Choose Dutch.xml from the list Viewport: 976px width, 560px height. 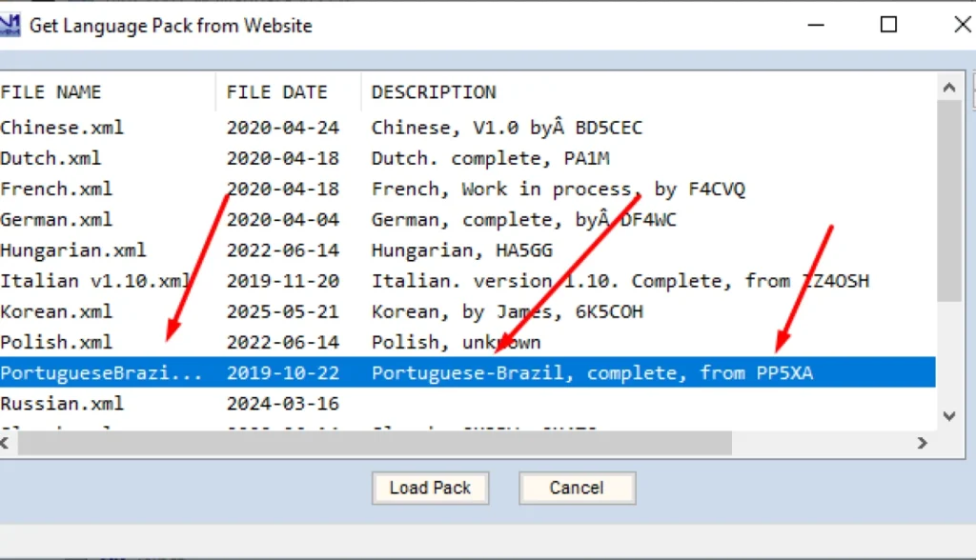pos(51,158)
